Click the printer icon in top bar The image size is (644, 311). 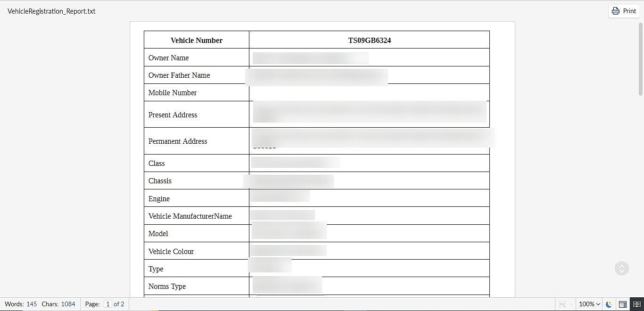[616, 11]
